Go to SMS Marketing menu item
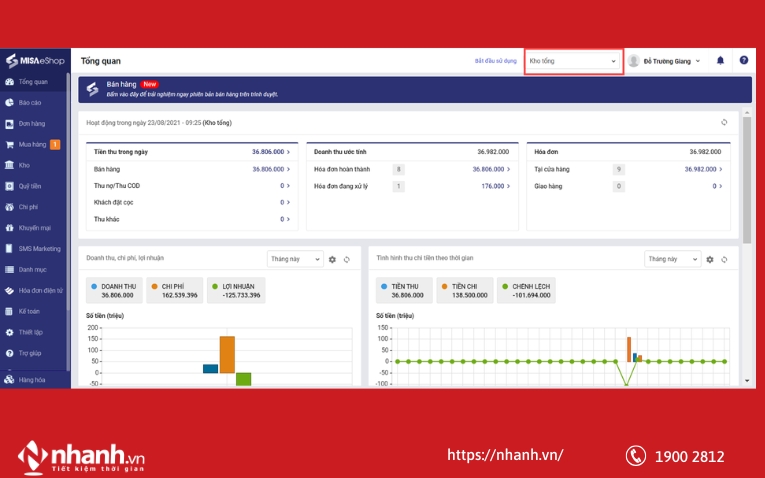The width and height of the screenshot is (765, 478). 40,249
